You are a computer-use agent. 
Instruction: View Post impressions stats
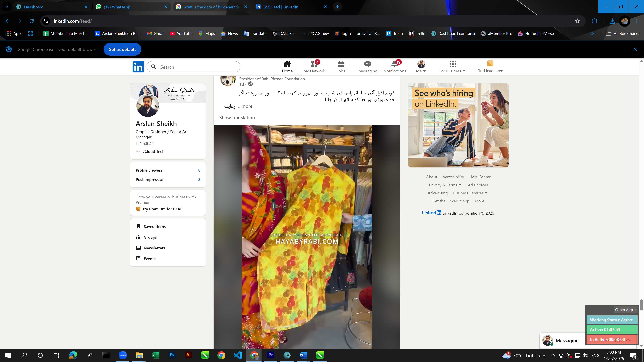pyautogui.click(x=168, y=180)
